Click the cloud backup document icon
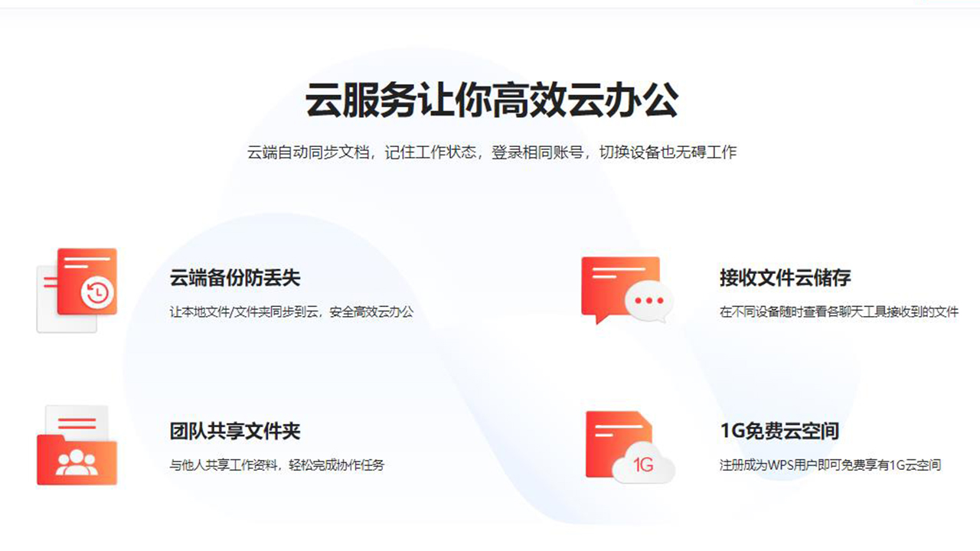 coord(77,290)
